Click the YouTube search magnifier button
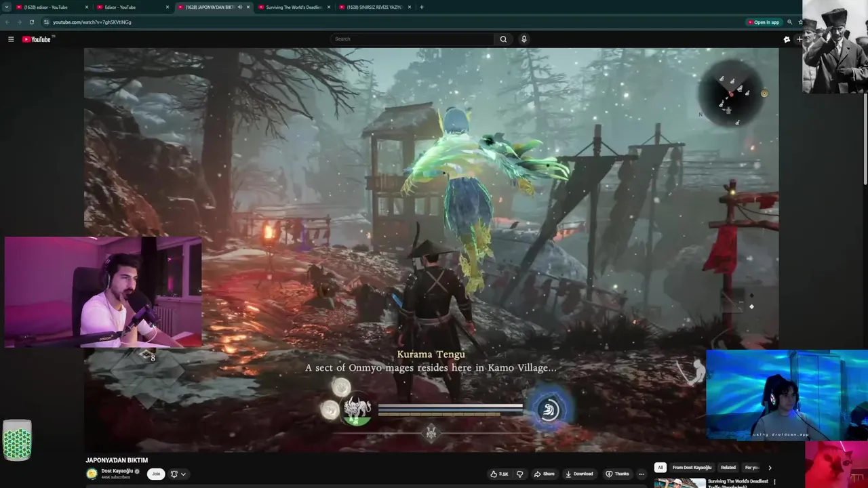868x488 pixels. (x=503, y=39)
